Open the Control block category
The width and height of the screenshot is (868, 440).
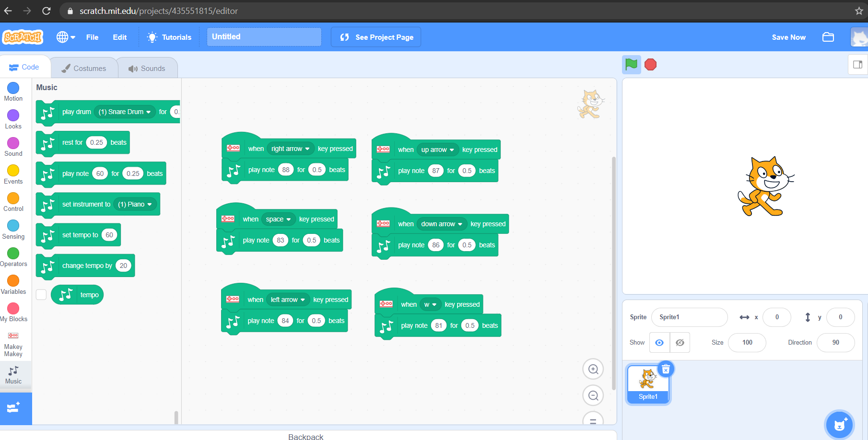point(13,202)
